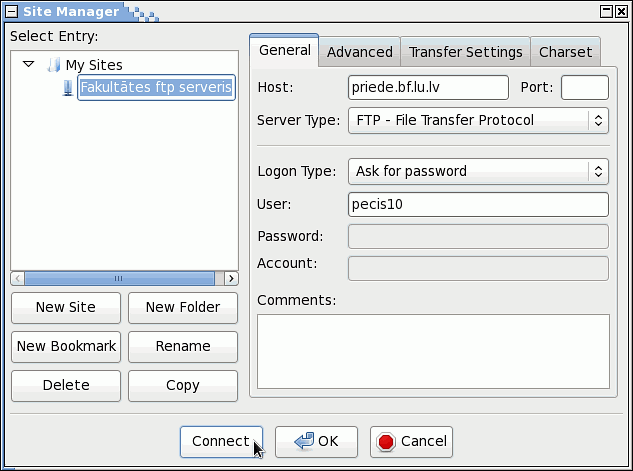This screenshot has width=633, height=471.
Task: Select the Charset tab
Action: pyautogui.click(x=565, y=52)
